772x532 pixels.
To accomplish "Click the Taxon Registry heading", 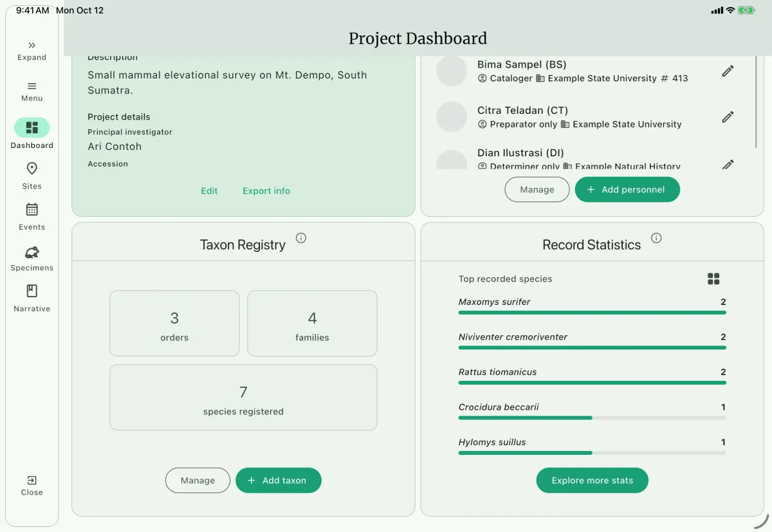I will tap(243, 245).
